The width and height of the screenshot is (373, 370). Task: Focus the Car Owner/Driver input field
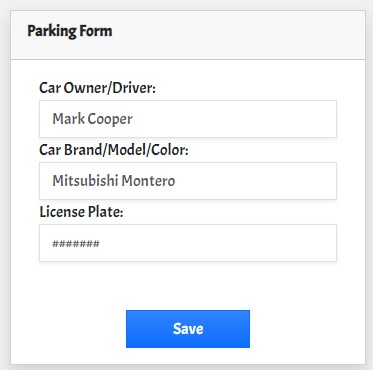click(x=188, y=119)
